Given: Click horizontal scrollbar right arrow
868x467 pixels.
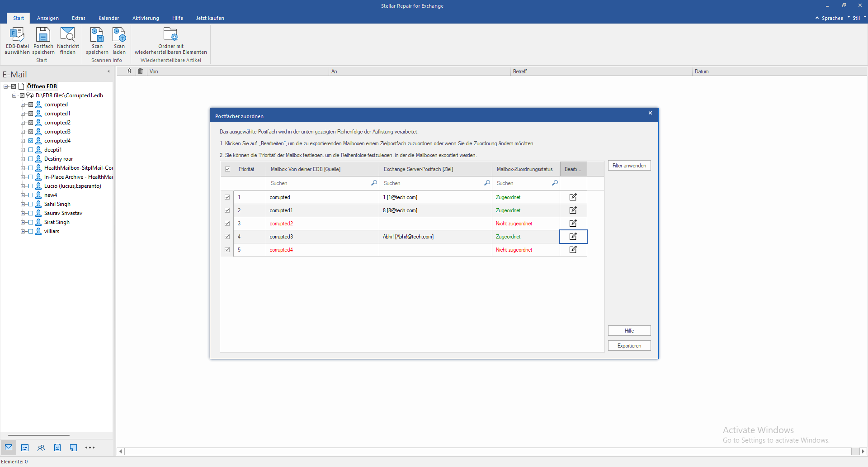Looking at the screenshot, I should click(x=863, y=451).
